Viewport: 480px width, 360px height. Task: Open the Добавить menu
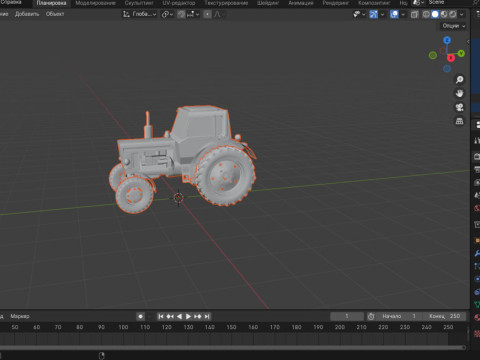point(27,14)
